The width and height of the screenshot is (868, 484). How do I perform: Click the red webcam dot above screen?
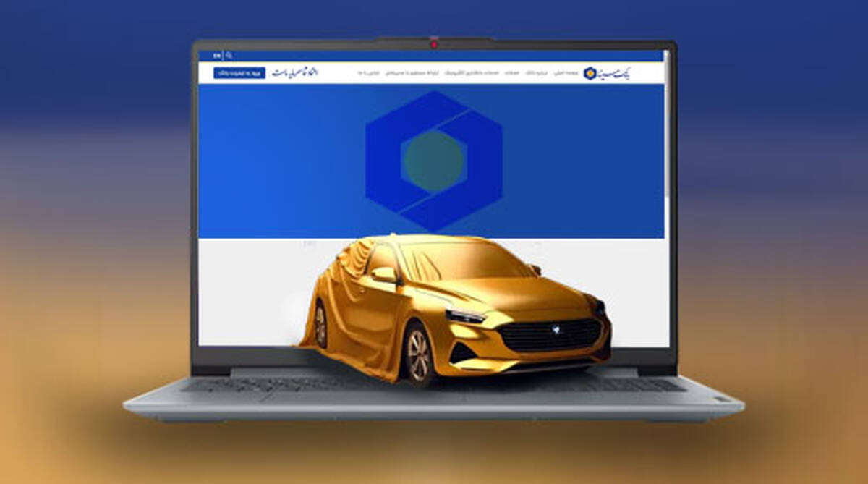pyautogui.click(x=434, y=44)
